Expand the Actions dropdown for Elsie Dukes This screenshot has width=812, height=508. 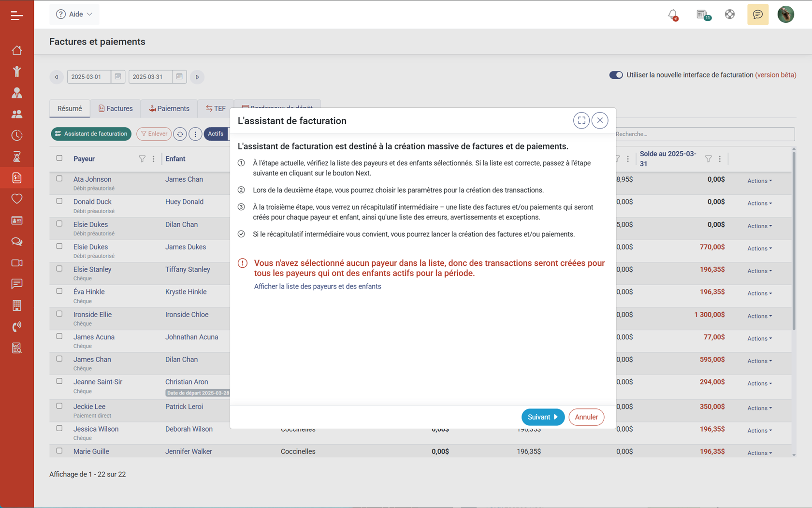click(x=758, y=226)
